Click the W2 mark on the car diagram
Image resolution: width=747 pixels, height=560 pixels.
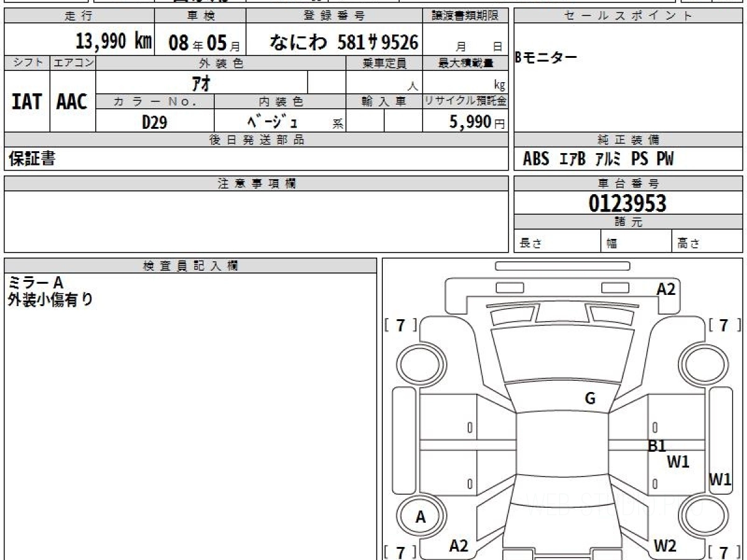(665, 546)
